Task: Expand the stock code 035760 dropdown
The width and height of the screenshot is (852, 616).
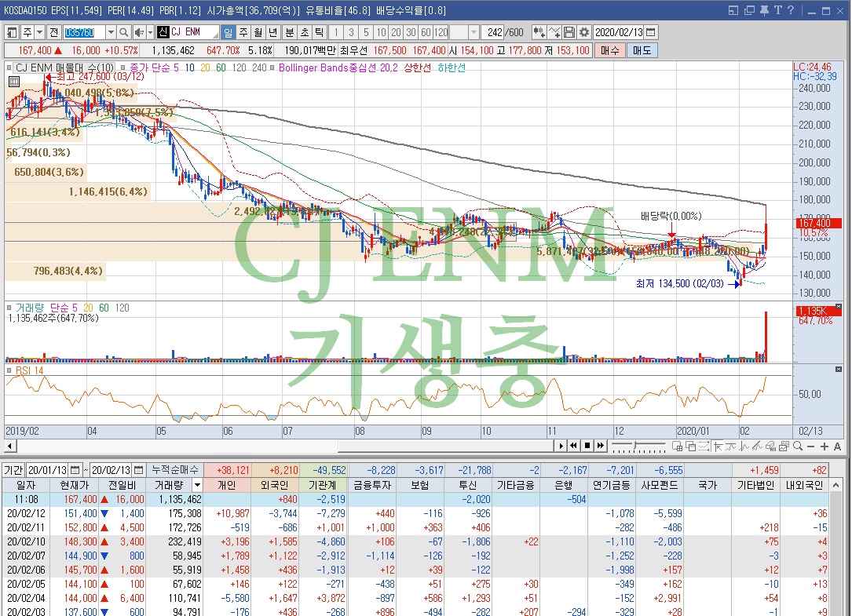Action: 110,33
